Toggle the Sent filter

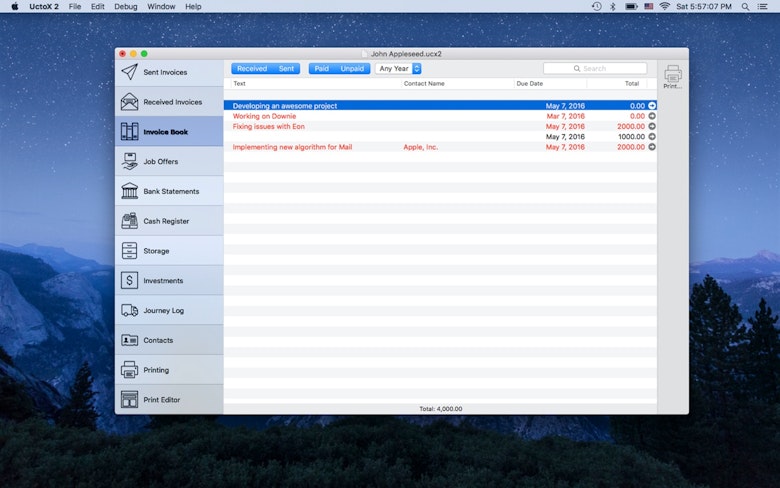[x=286, y=69]
